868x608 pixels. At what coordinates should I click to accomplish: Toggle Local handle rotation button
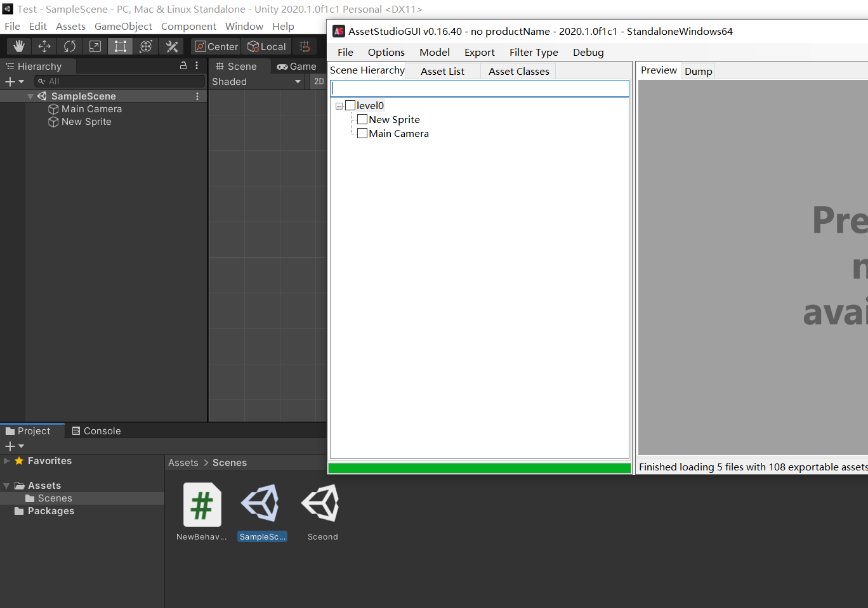coord(266,46)
